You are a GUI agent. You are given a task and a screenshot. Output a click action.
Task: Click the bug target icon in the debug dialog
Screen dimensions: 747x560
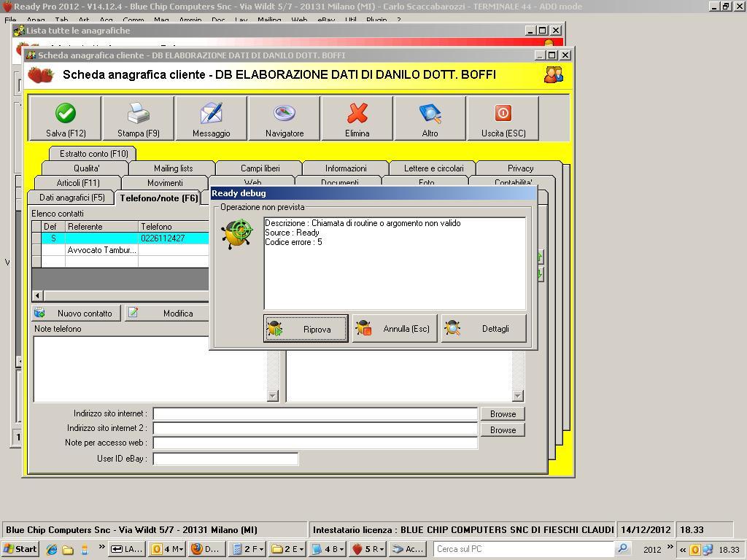point(237,233)
